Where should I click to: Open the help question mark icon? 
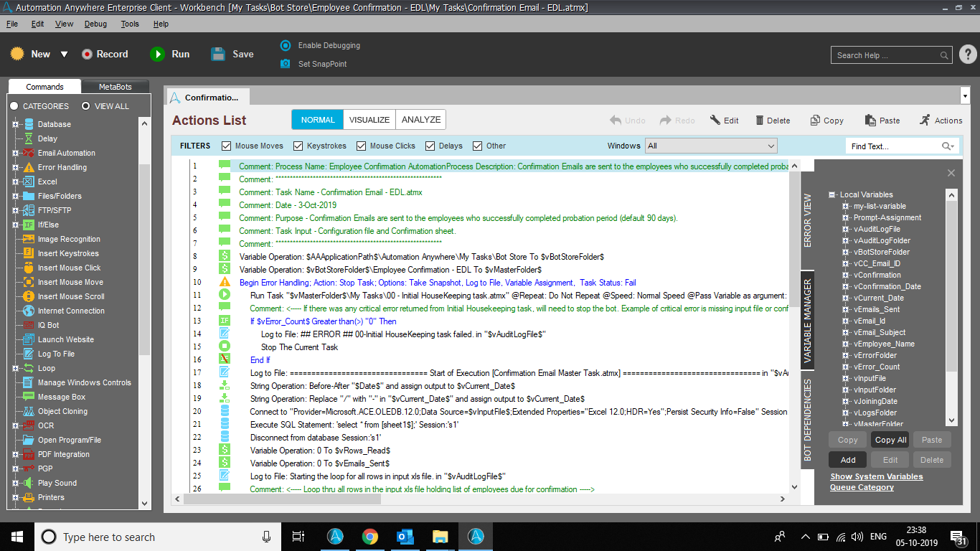click(967, 55)
